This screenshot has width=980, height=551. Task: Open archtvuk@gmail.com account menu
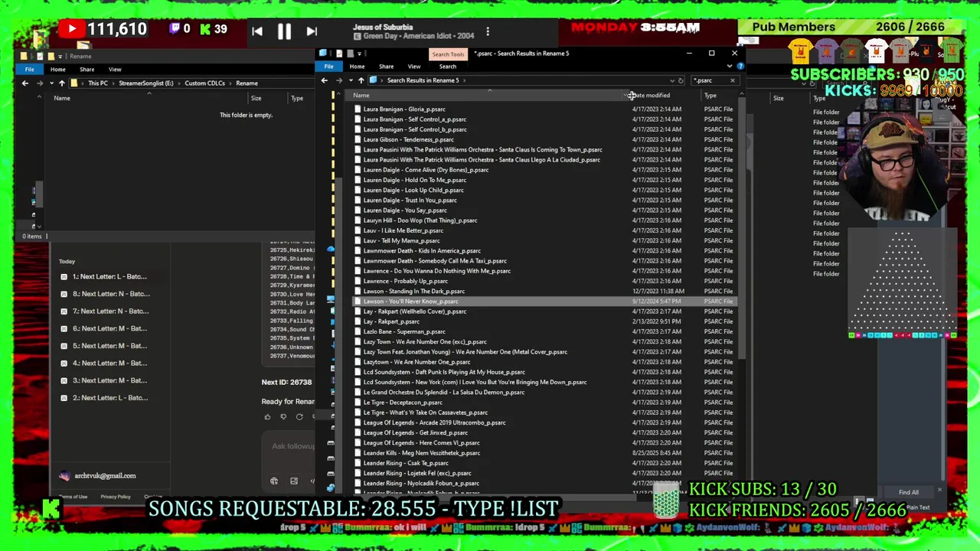pos(98,476)
